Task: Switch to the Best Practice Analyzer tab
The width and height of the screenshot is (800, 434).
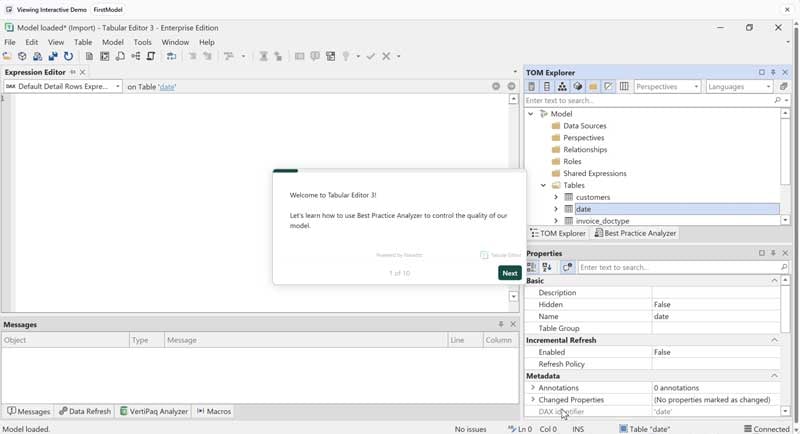Action: click(636, 233)
